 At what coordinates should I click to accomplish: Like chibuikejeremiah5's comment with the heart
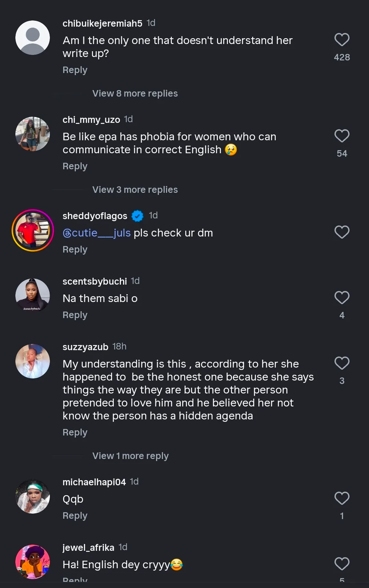click(x=342, y=40)
